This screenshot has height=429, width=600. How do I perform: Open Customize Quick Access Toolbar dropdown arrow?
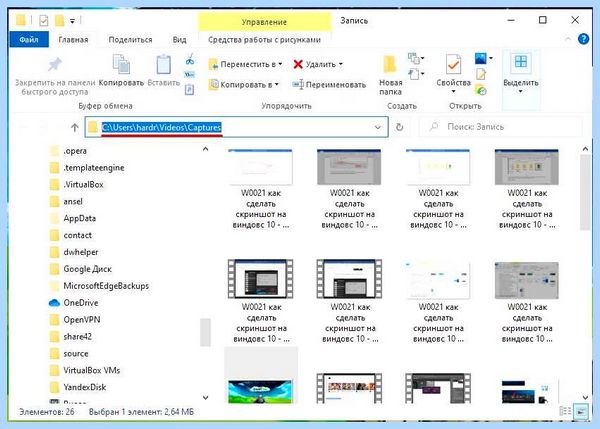coord(72,21)
